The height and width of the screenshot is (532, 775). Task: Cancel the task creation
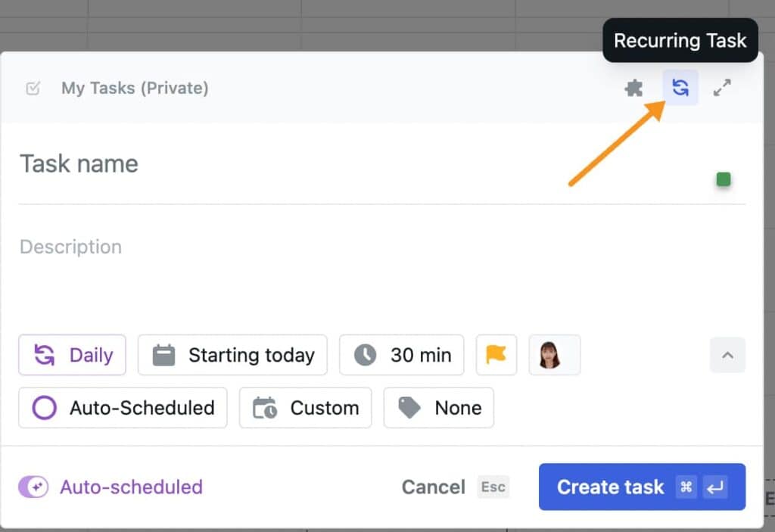[x=433, y=487]
